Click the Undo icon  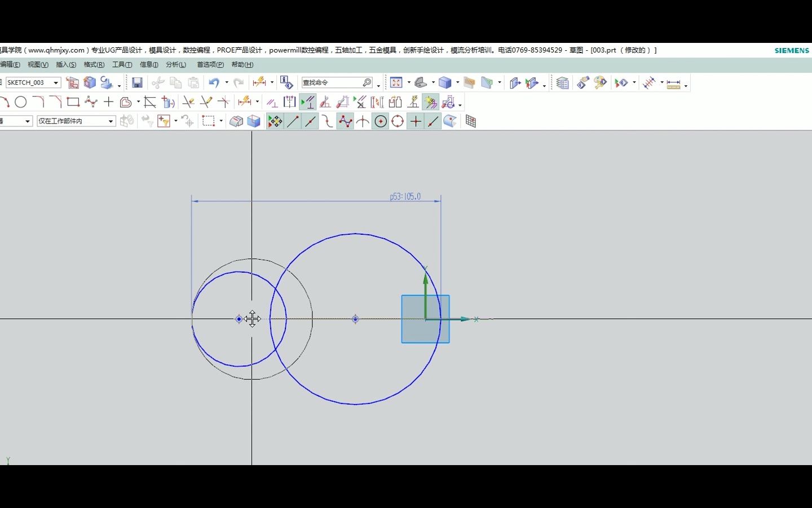215,82
